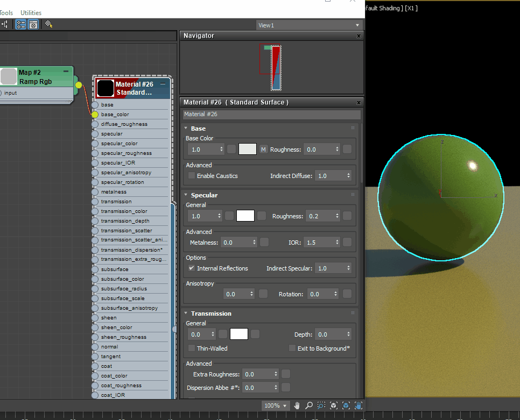Click the Zoom Extents icon

(x=334, y=405)
